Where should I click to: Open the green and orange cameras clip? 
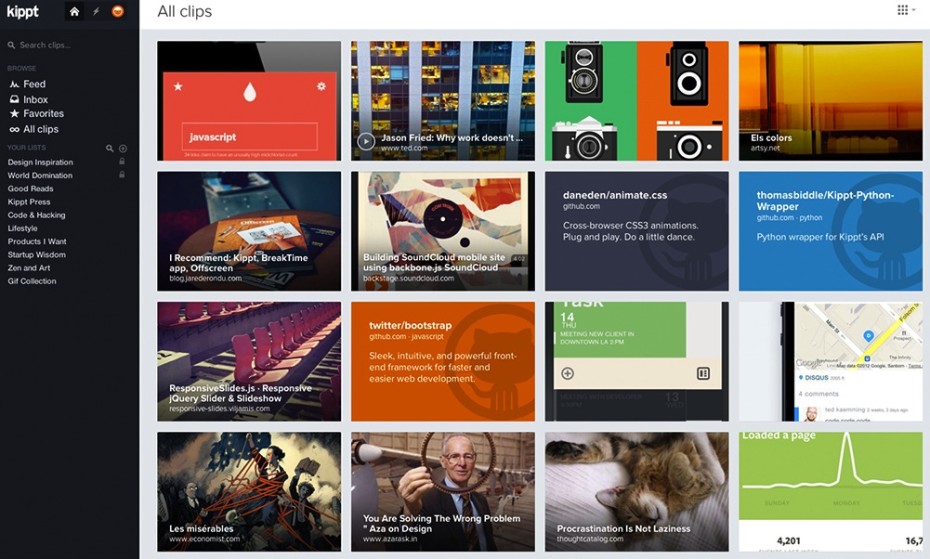[x=636, y=101]
